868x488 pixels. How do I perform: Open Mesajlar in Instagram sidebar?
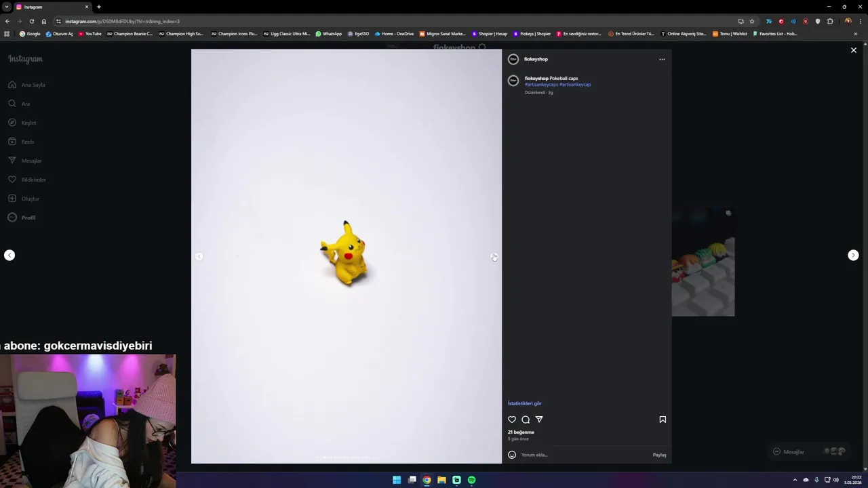tap(25, 161)
